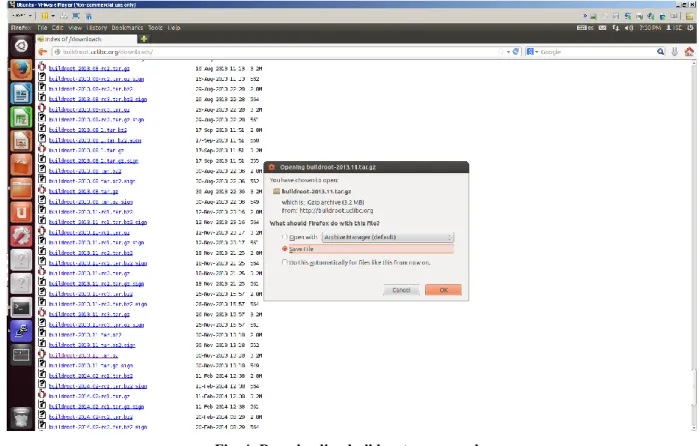Open the power session indicator icon
The height and width of the screenshot is (446, 699).
click(690, 28)
